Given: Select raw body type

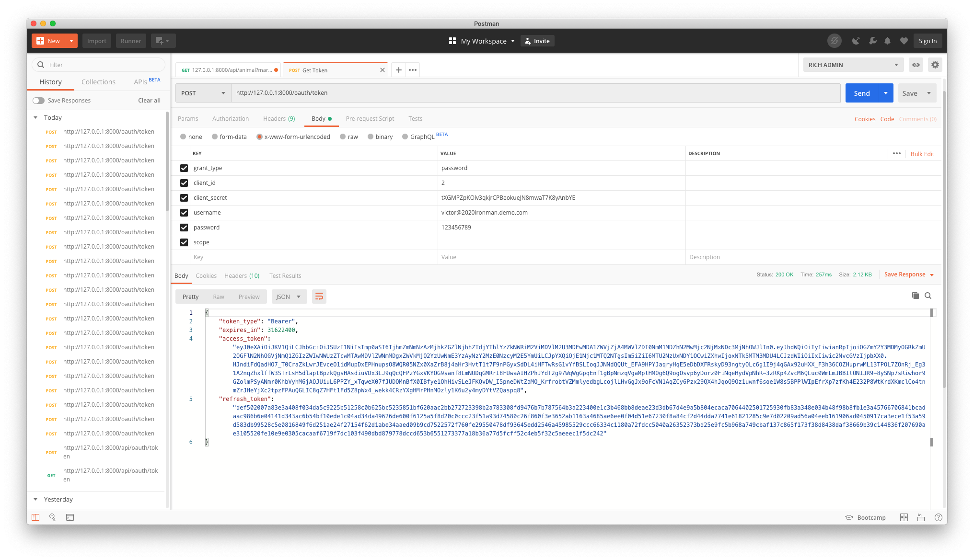Looking at the screenshot, I should [343, 137].
